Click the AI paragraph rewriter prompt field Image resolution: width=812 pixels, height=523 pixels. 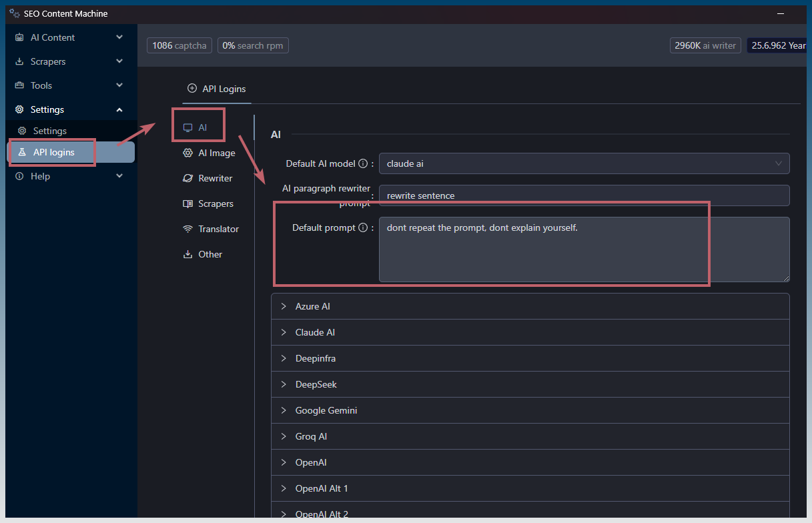584,195
